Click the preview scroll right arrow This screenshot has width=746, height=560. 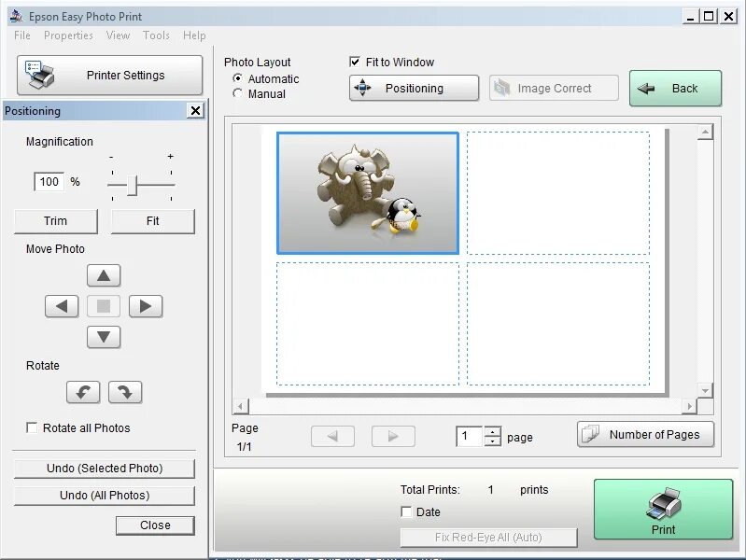[689, 406]
